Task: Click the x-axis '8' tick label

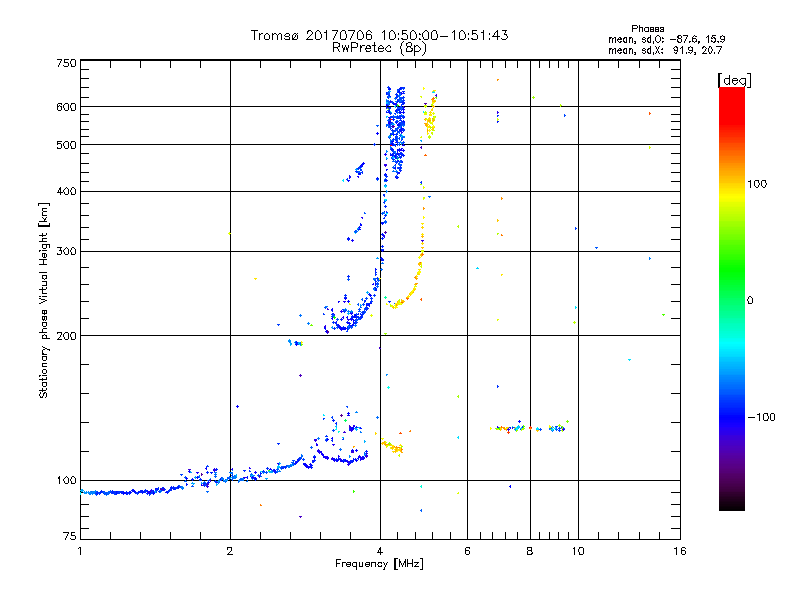Action: pos(530,551)
